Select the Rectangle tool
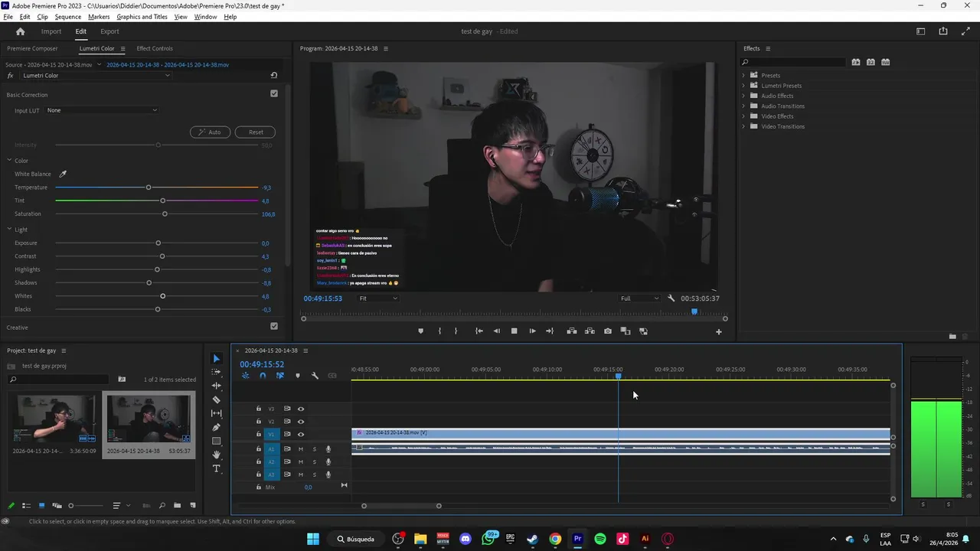Screen dimensions: 980x551 click(x=216, y=441)
